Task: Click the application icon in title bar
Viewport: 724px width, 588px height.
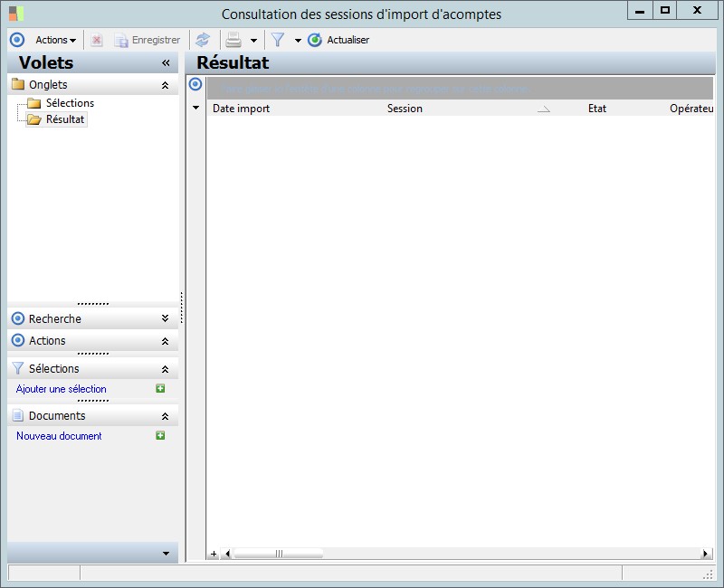Action: (16, 14)
